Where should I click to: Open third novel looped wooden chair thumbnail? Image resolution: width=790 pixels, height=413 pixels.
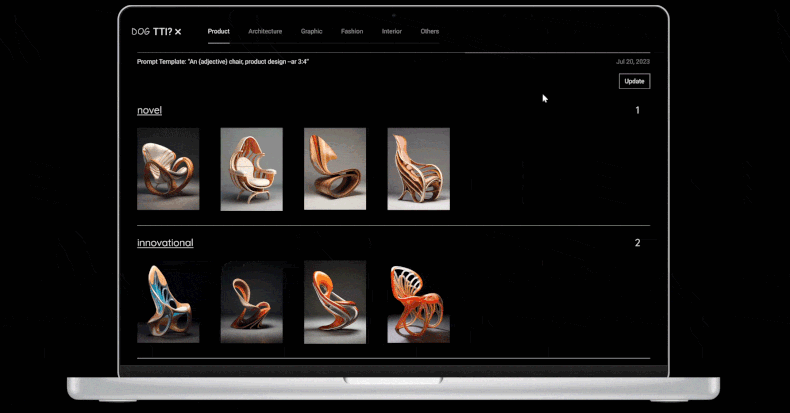coord(335,169)
